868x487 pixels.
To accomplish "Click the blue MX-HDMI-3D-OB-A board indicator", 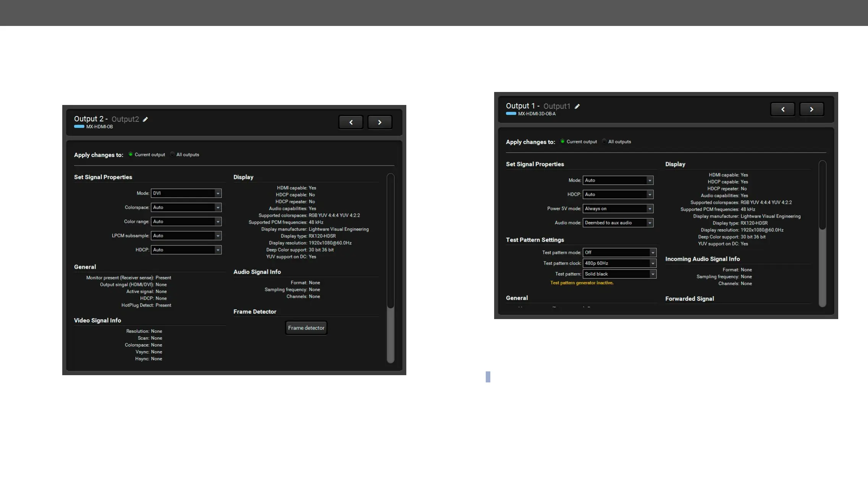I will pyautogui.click(x=511, y=114).
